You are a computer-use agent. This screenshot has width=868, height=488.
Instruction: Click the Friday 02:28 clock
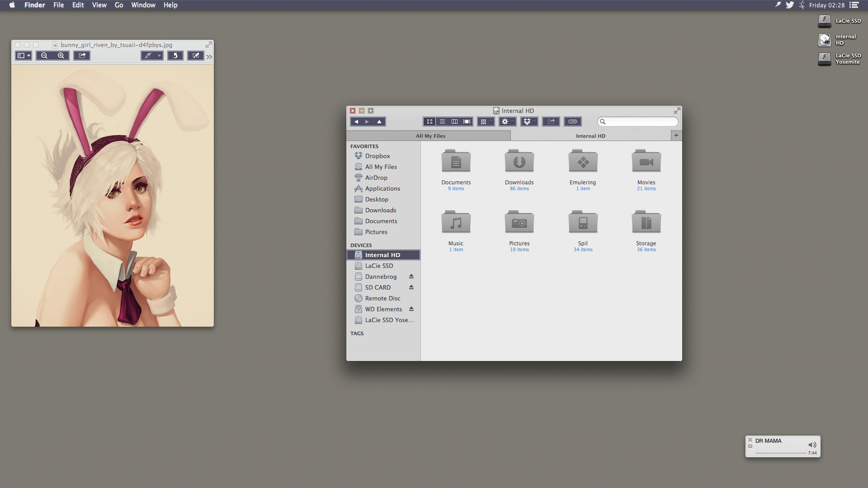[827, 5]
